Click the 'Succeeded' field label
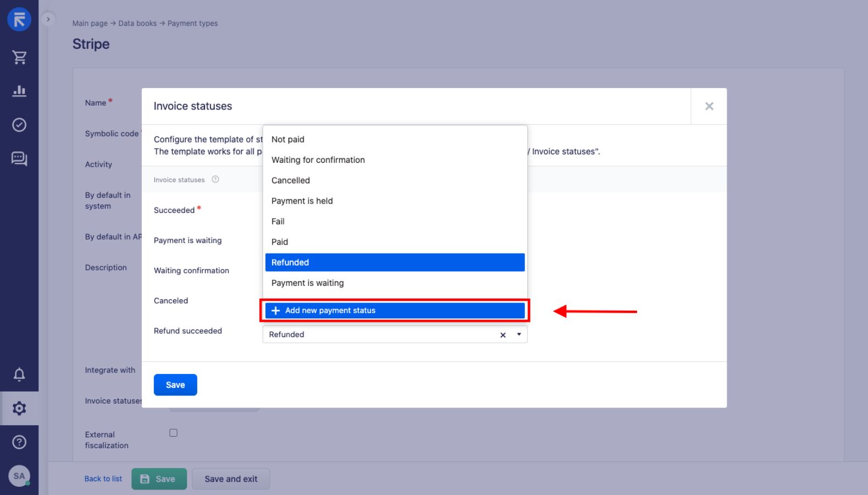This screenshot has height=495, width=868. [174, 210]
